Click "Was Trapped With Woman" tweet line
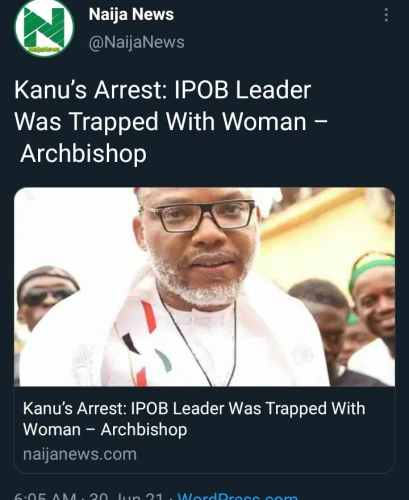409x500 pixels. click(160, 121)
